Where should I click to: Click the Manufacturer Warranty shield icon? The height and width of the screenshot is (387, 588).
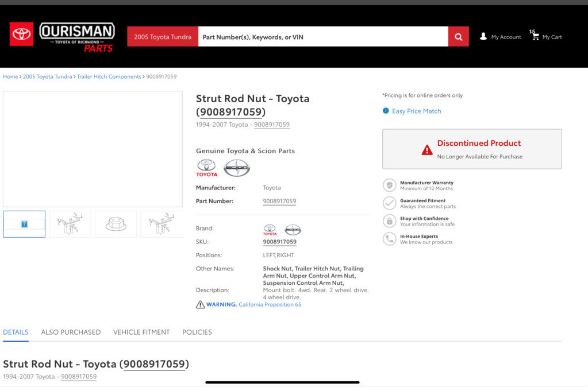pyautogui.click(x=390, y=185)
